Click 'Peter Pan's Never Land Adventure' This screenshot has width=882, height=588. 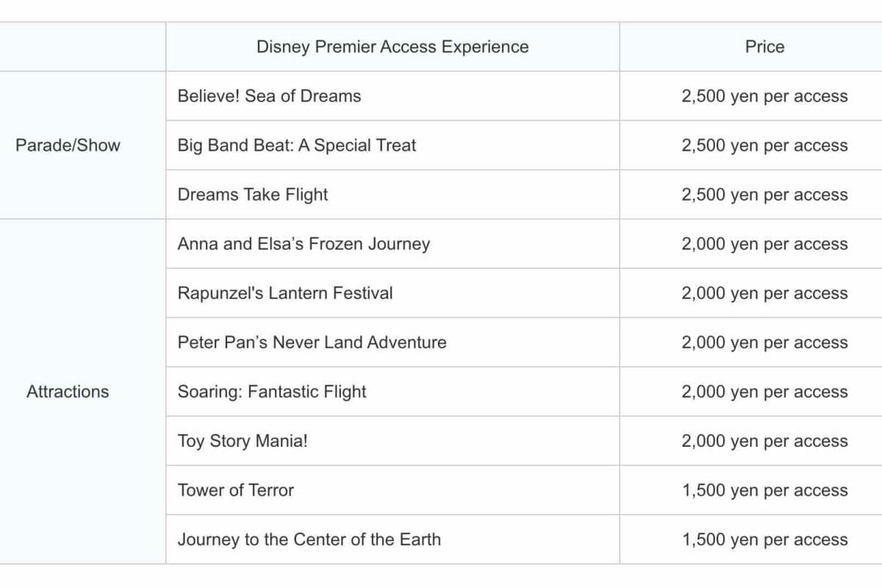click(x=312, y=343)
